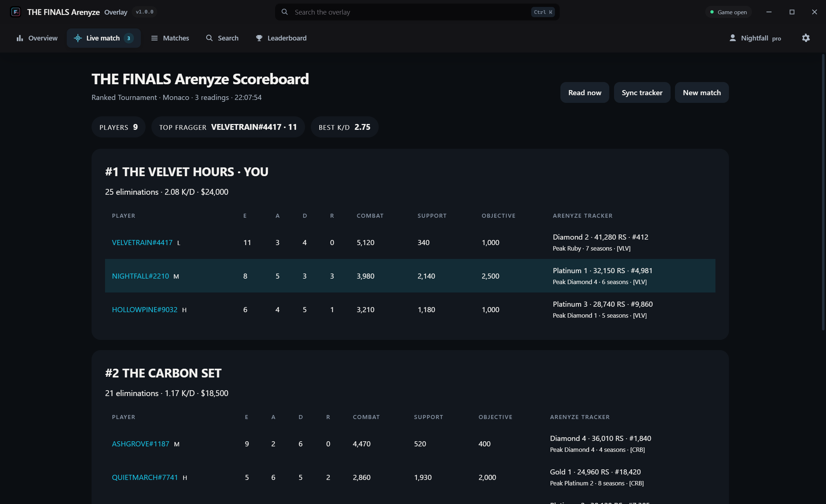Switch to the Overview tab
This screenshot has height=504, width=826.
pos(37,38)
